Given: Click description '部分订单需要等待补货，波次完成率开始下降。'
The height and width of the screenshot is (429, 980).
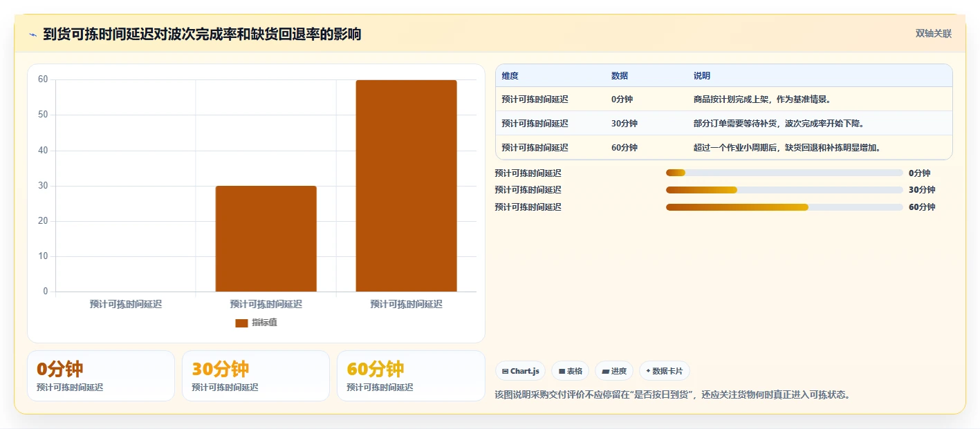Looking at the screenshot, I should [779, 124].
